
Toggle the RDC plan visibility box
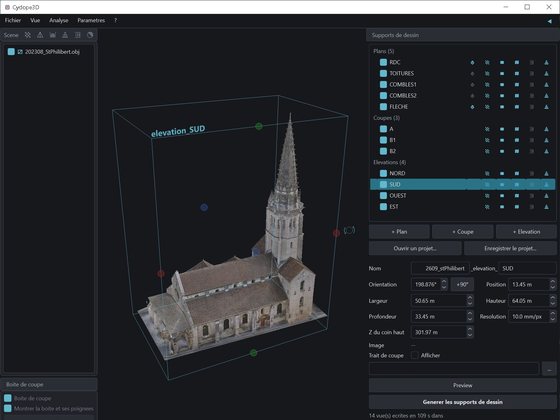383,62
